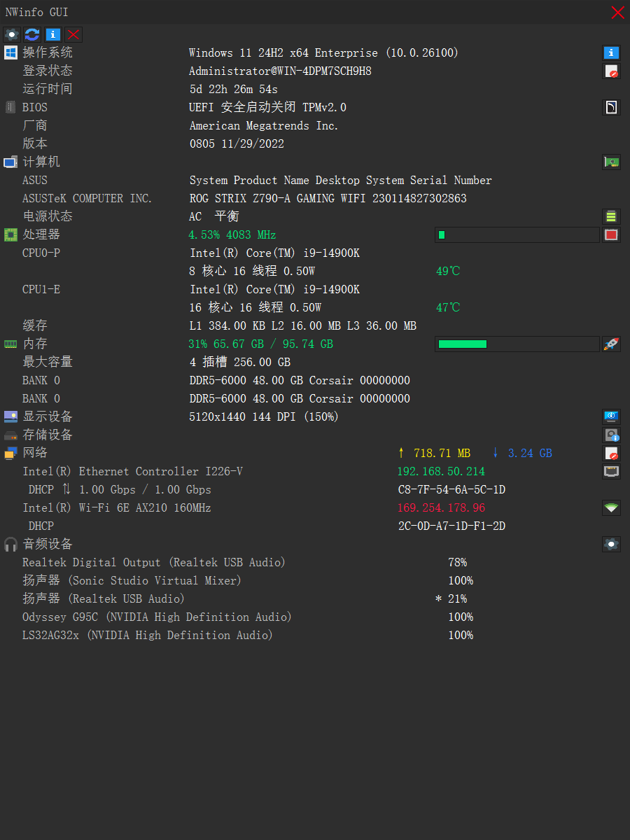Click the Wi-Fi signal icon for AX210 adapter
This screenshot has width=630, height=840.
(x=610, y=507)
